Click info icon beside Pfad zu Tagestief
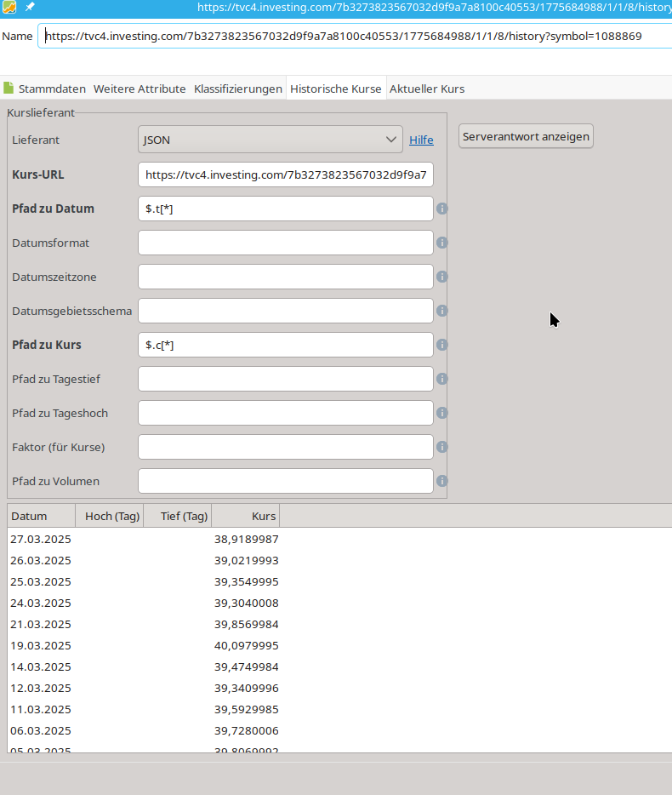Viewport: 672px width, 795px height. [x=442, y=379]
